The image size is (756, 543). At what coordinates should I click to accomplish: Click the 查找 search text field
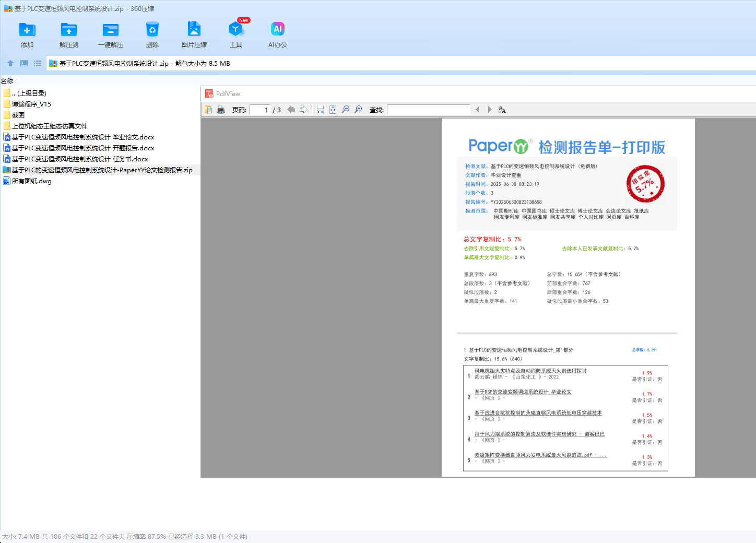pyautogui.click(x=429, y=110)
